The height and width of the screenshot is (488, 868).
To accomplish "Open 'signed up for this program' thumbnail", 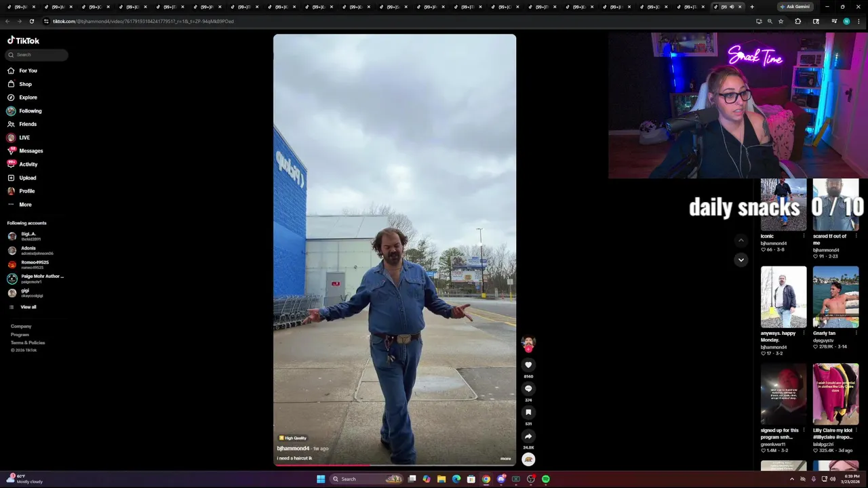I will point(783,394).
